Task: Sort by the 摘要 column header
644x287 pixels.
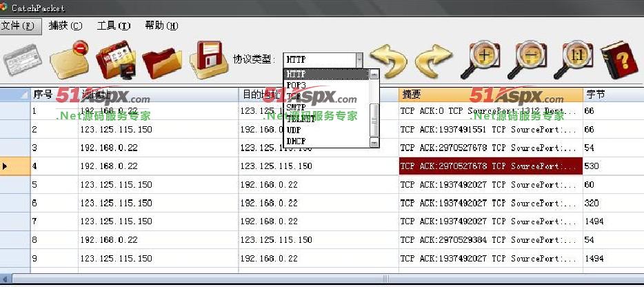Action: click(x=490, y=95)
